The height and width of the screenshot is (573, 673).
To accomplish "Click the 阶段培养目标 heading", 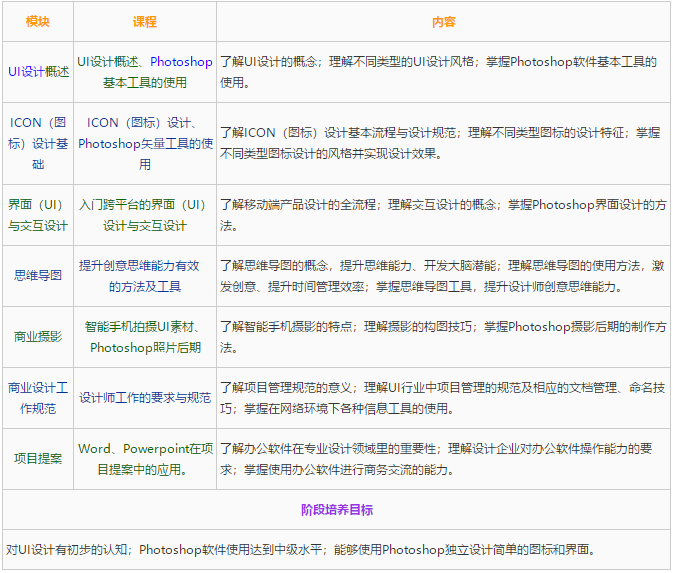I will click(x=336, y=509).
